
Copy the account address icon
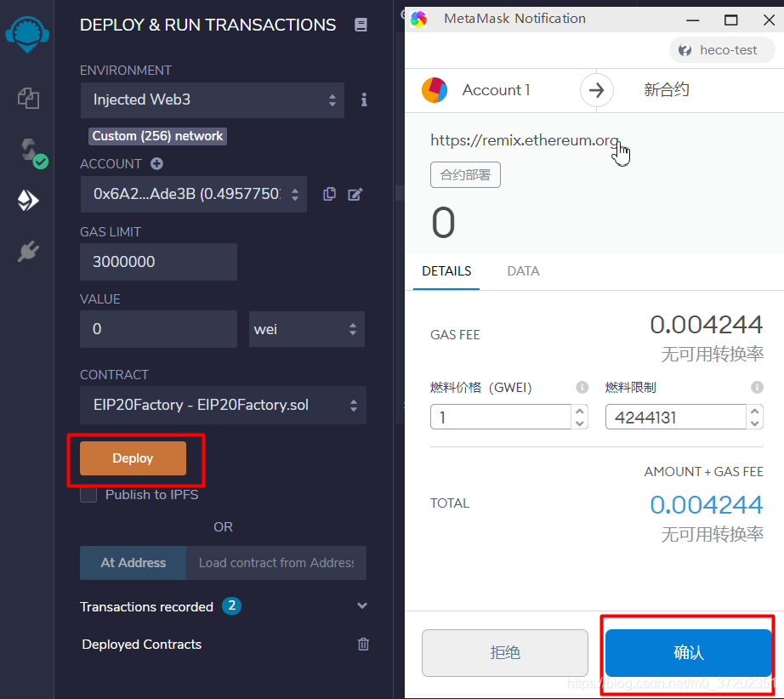click(329, 194)
